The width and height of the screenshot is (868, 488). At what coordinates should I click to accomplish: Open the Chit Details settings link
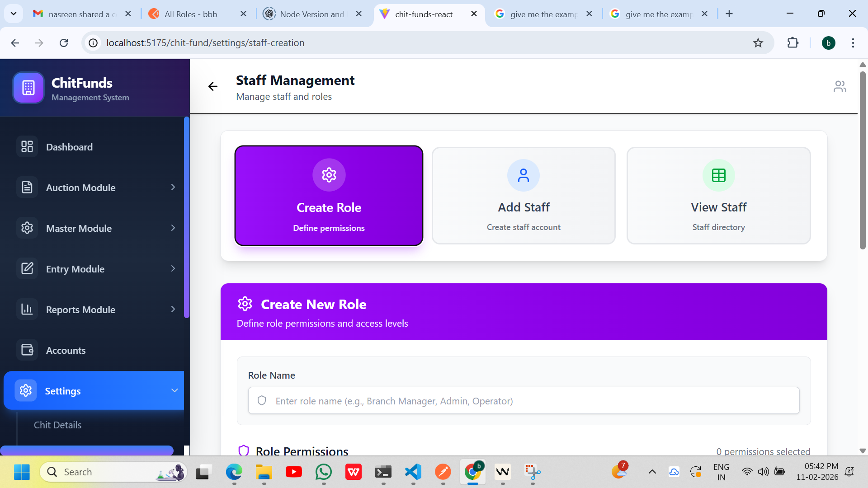pyautogui.click(x=57, y=425)
